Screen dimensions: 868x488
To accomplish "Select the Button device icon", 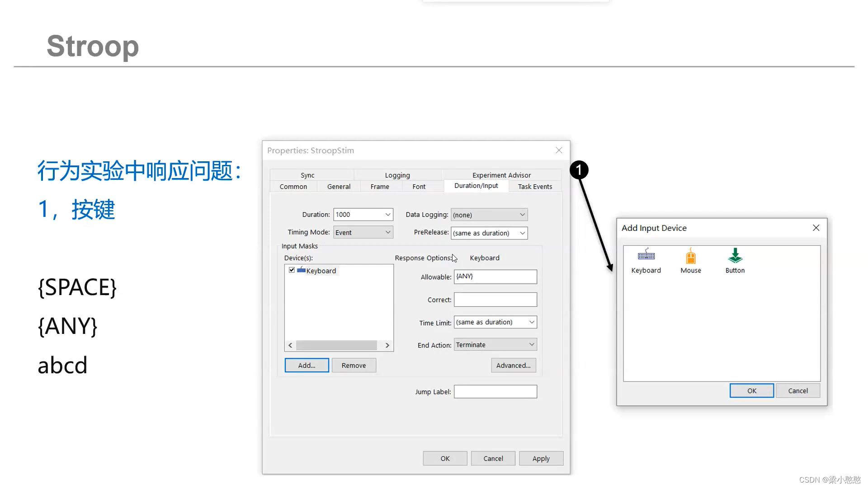I will (735, 256).
